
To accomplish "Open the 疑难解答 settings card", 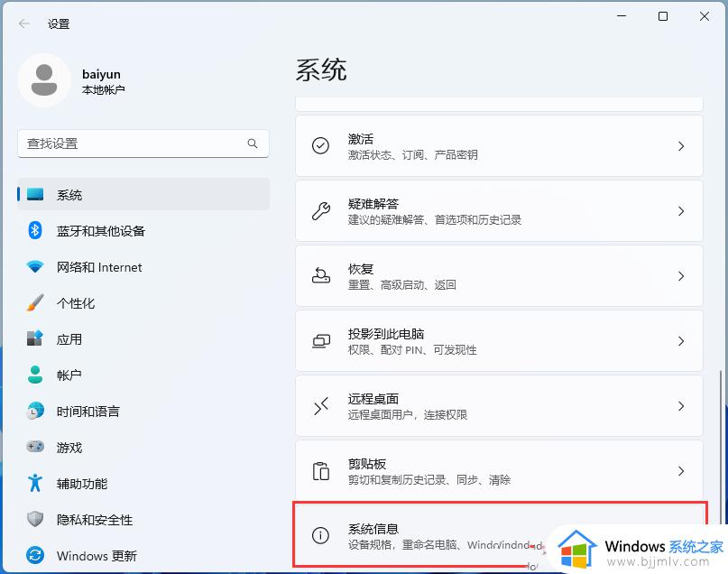I will point(499,211).
